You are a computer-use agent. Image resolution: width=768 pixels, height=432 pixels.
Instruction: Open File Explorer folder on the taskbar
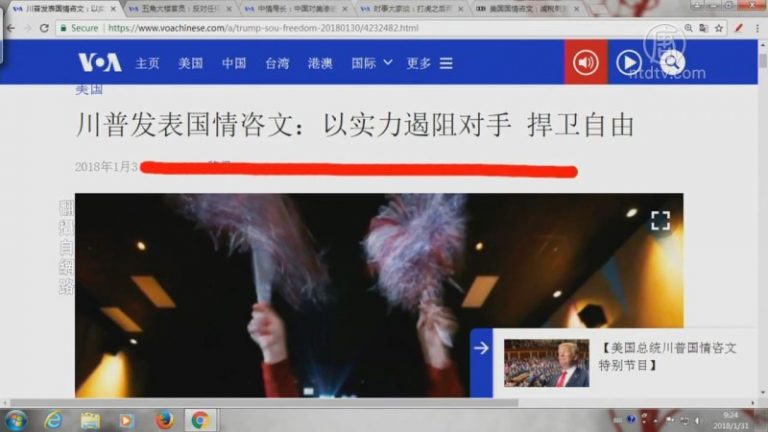[90, 420]
